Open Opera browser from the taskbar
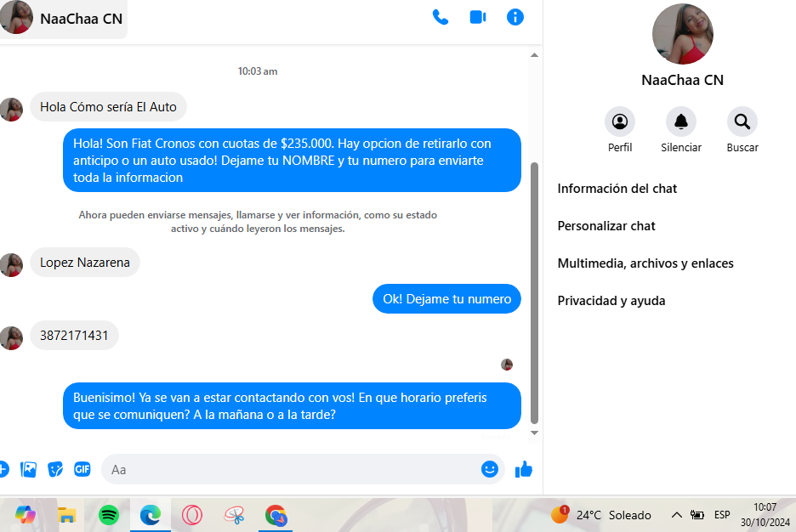This screenshot has width=796, height=532. click(192, 515)
